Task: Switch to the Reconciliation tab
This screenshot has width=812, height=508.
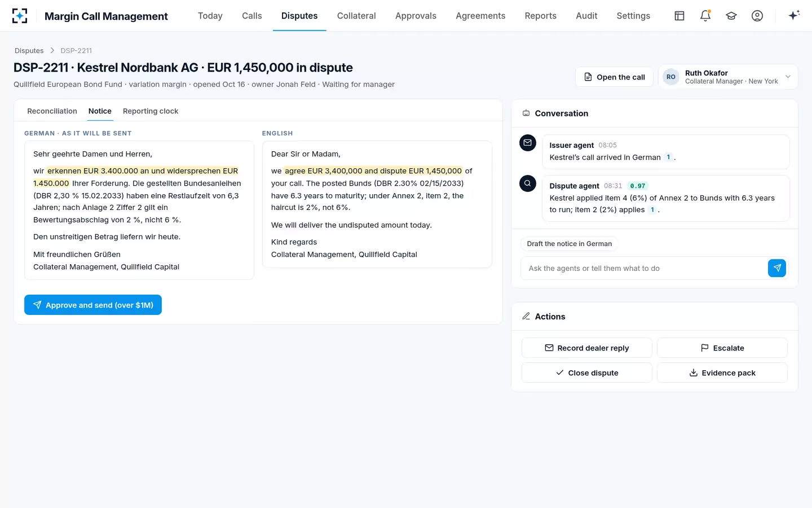Action: (52, 111)
